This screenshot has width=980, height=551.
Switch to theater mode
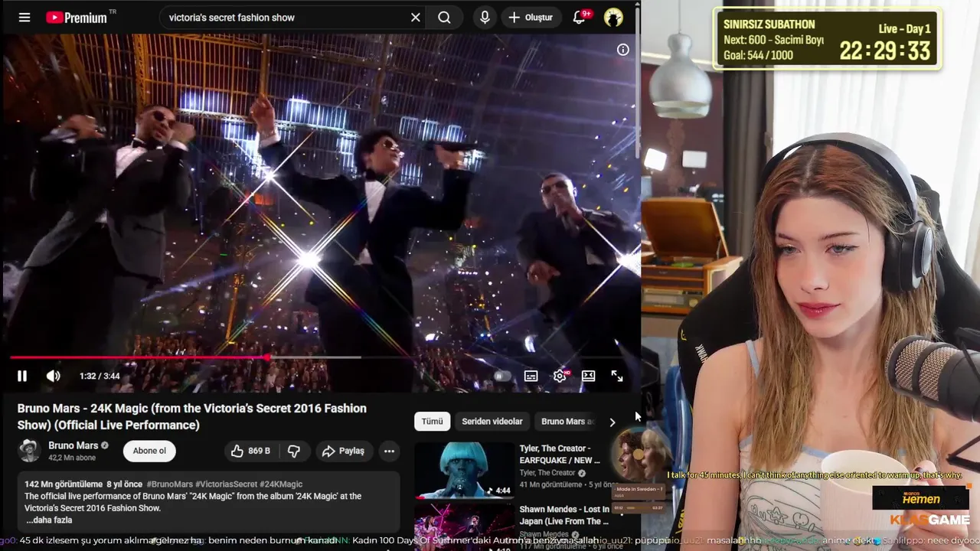point(588,376)
